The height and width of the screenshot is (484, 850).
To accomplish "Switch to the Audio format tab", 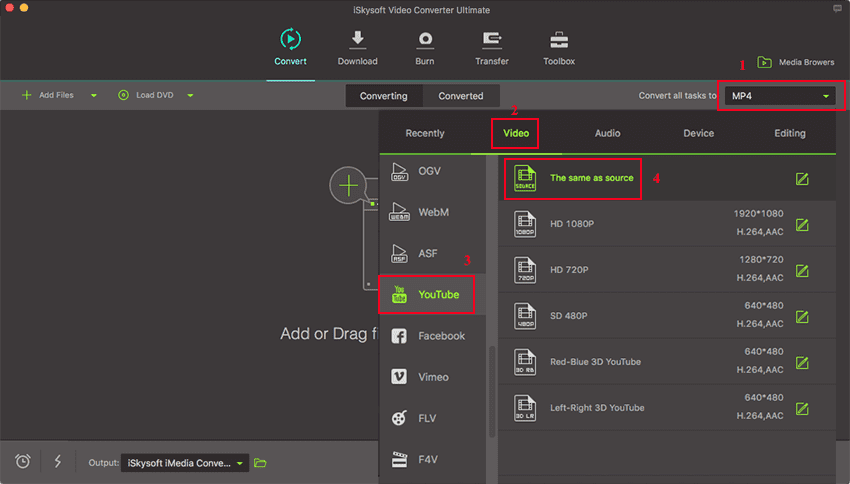I will tap(607, 133).
